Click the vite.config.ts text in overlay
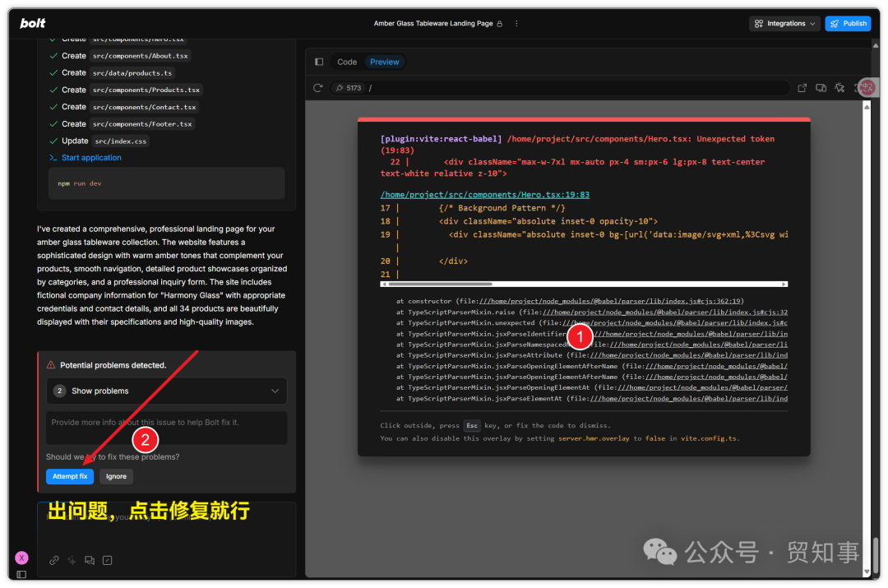This screenshot has width=888, height=588. coord(709,438)
